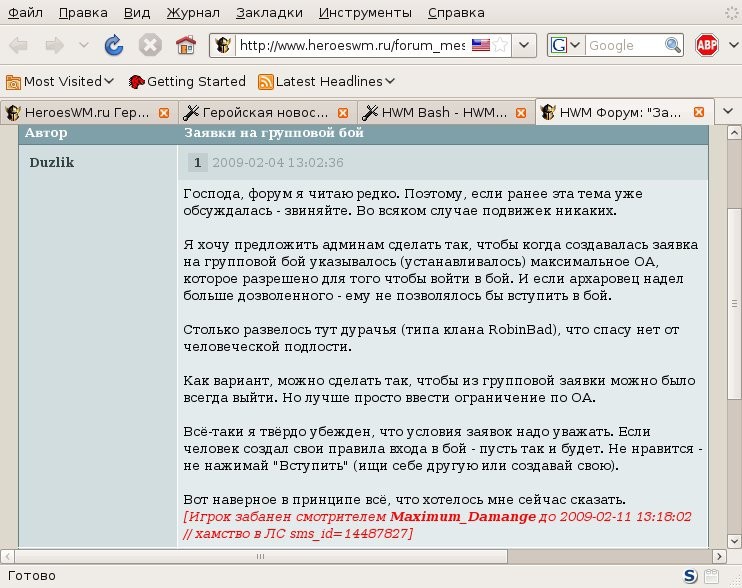The width and height of the screenshot is (742, 588).
Task: Click the Google search input field
Action: 624,45
